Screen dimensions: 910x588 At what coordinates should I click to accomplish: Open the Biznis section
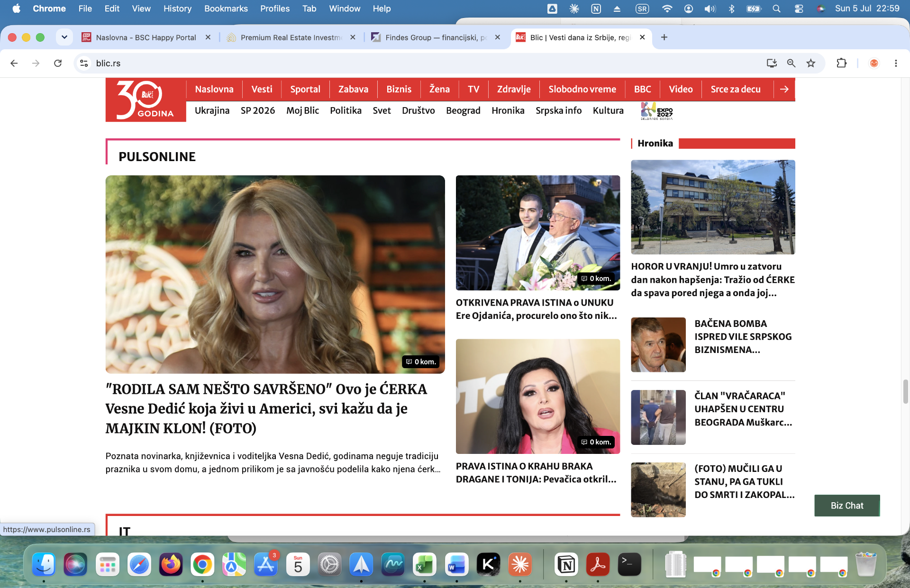pyautogui.click(x=399, y=89)
